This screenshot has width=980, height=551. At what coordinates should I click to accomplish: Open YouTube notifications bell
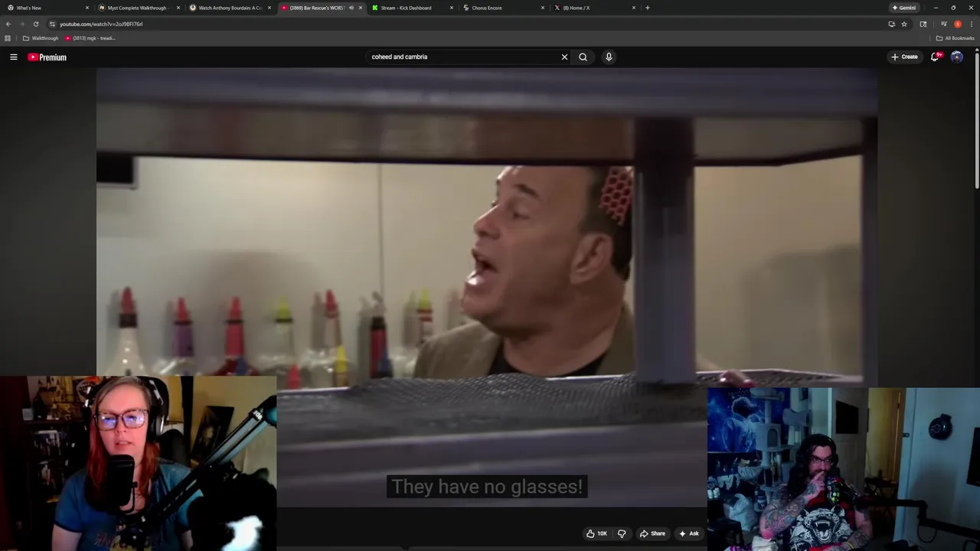click(x=935, y=57)
